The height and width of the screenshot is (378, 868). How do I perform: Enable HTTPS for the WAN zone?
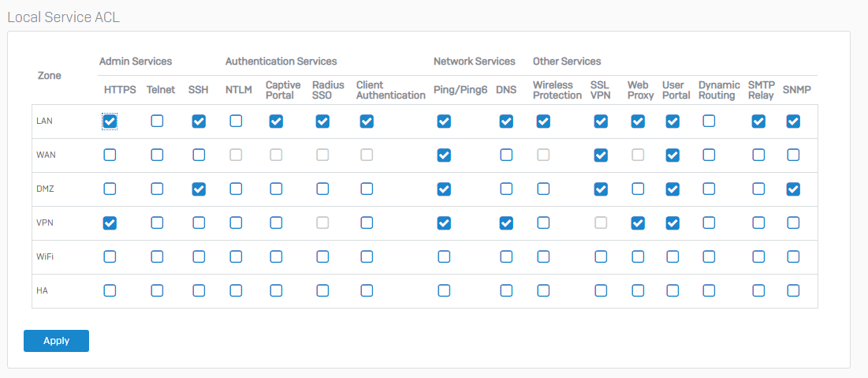[110, 155]
